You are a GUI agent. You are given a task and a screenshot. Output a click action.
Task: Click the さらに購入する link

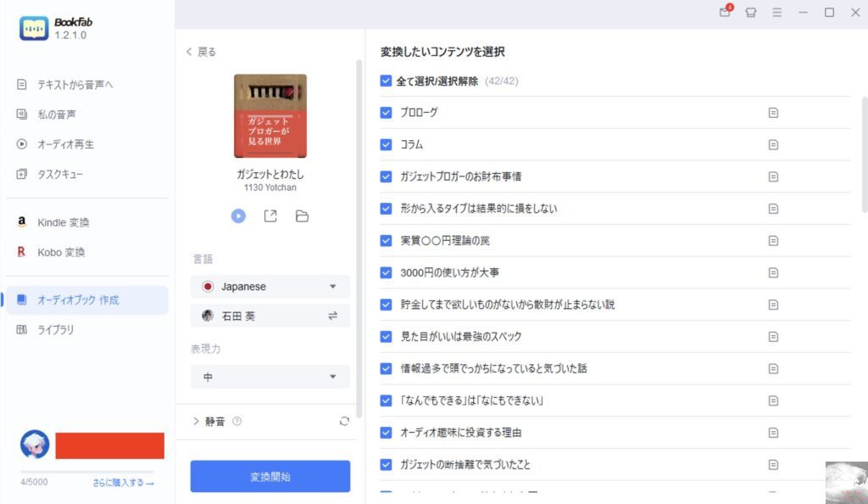pos(124,483)
